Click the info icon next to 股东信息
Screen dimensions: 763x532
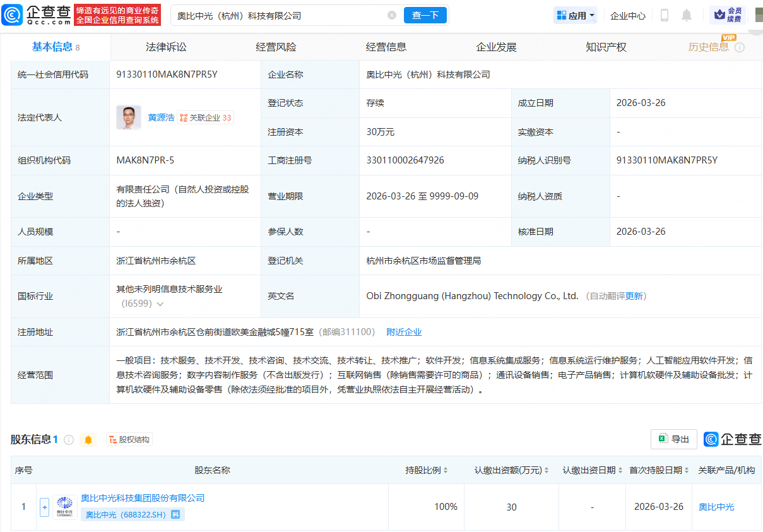[x=69, y=440]
